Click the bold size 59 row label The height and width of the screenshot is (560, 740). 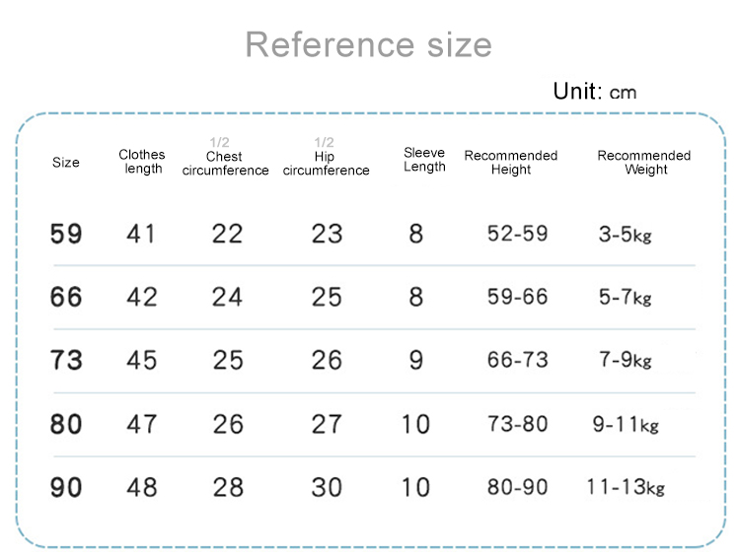[x=66, y=235]
